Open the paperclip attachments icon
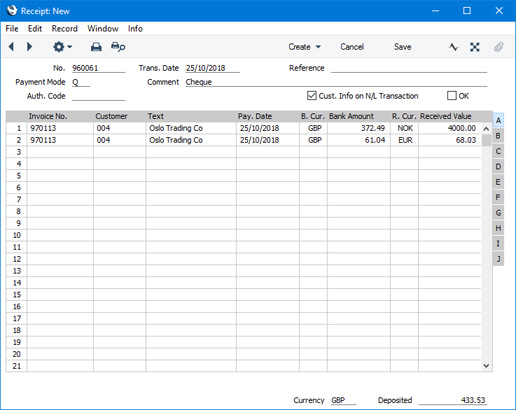The image size is (516, 410). point(498,47)
